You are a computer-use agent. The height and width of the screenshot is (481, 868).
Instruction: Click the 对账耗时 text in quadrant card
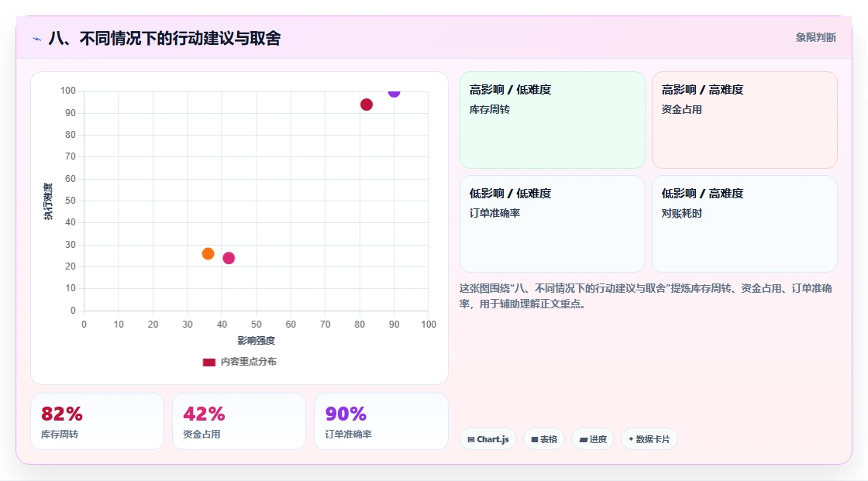click(x=681, y=213)
